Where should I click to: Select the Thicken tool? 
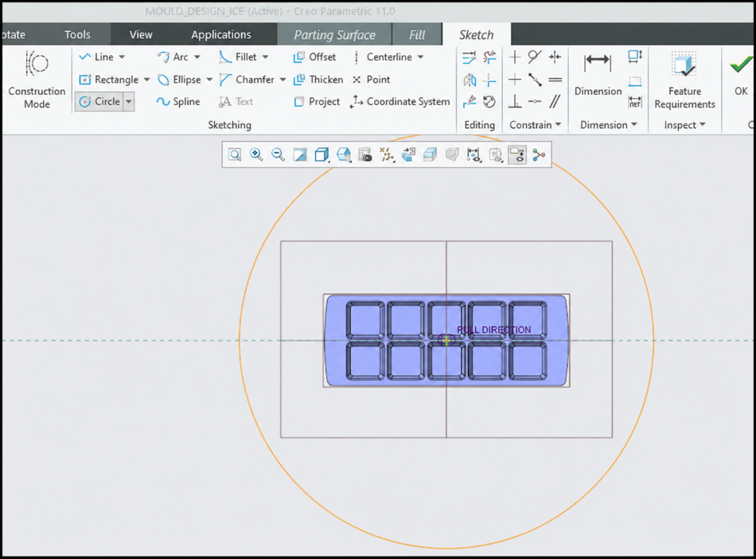pos(318,80)
